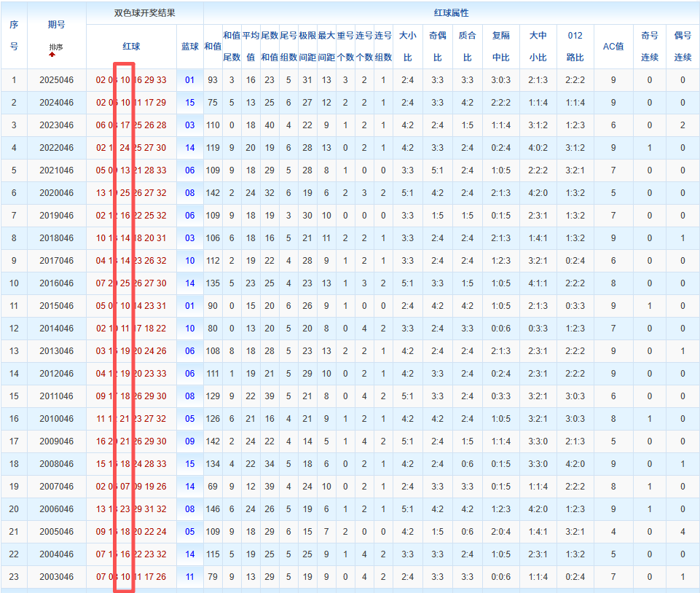Click sum value 93 in row 2025046
This screenshot has width=700, height=593.
tap(213, 80)
